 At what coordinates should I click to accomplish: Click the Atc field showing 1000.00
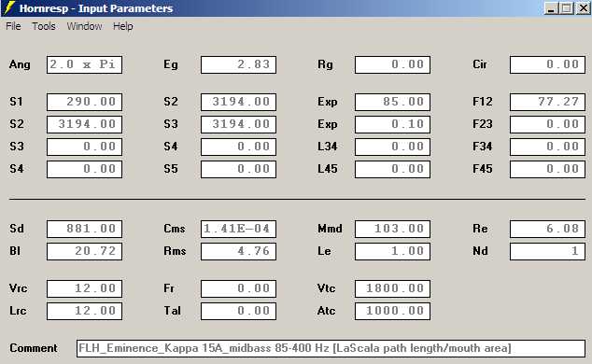coord(393,311)
